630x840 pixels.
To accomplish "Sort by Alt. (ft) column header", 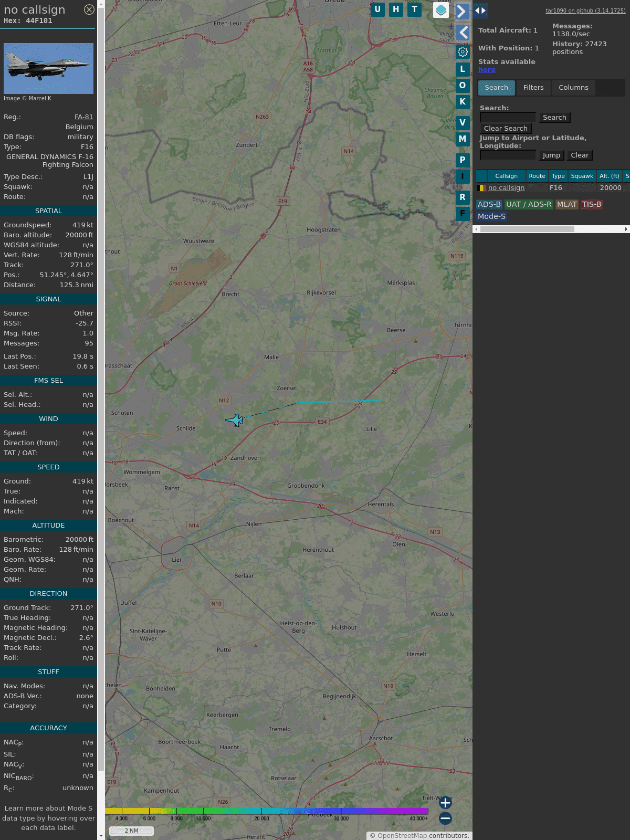I will pyautogui.click(x=610, y=176).
